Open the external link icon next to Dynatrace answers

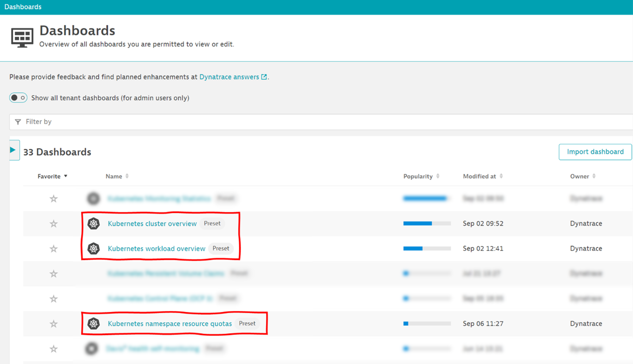(264, 77)
